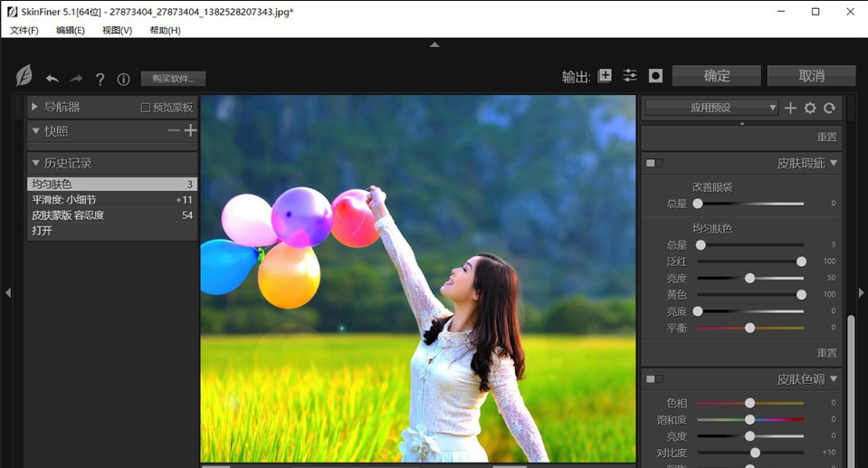
Task: Minimize the SkinFiner window
Action: coord(781,12)
